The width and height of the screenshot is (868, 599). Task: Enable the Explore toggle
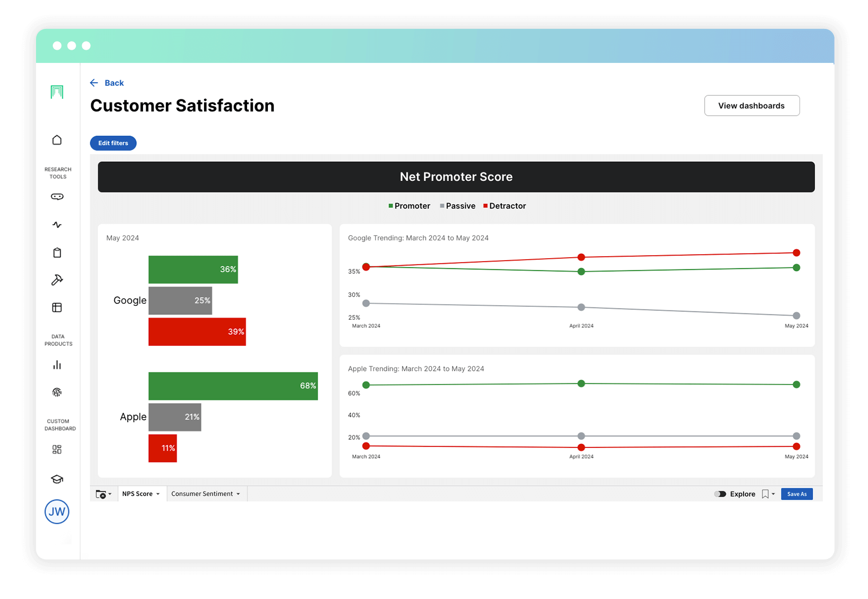(x=720, y=494)
